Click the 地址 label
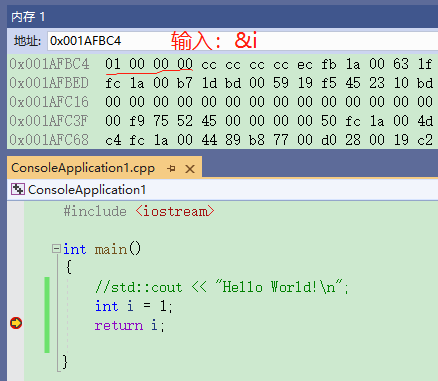This screenshot has width=438, height=381. (27, 41)
